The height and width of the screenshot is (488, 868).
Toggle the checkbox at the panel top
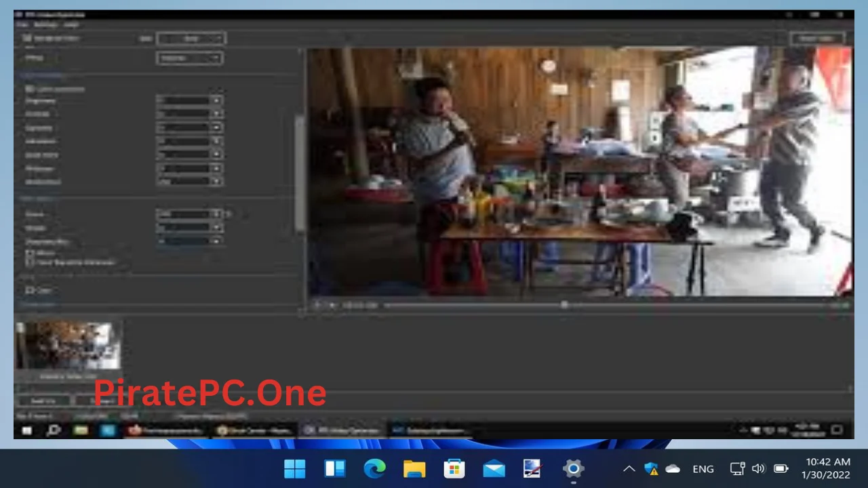click(27, 39)
